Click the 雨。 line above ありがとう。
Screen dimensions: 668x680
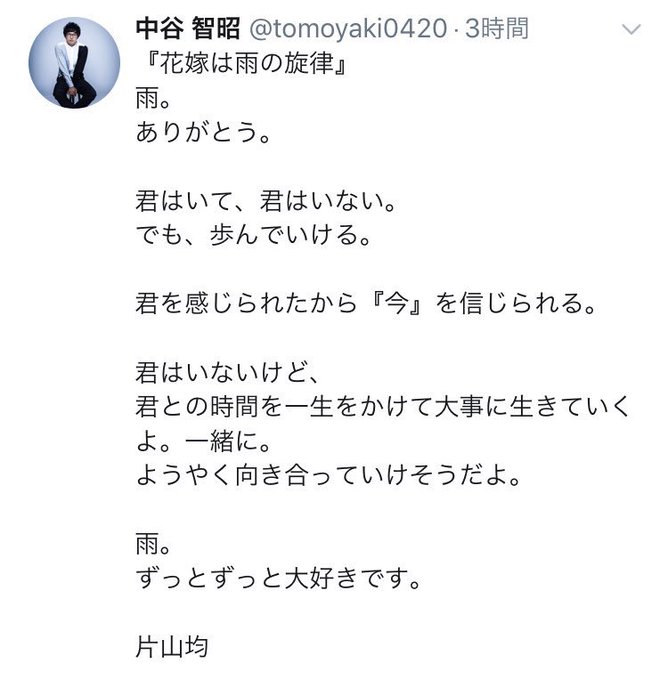[x=153, y=98]
